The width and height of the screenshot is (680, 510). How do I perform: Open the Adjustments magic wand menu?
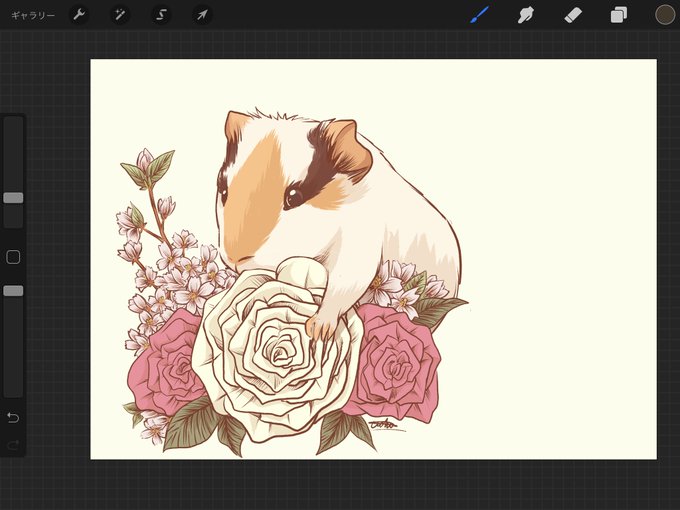point(120,15)
